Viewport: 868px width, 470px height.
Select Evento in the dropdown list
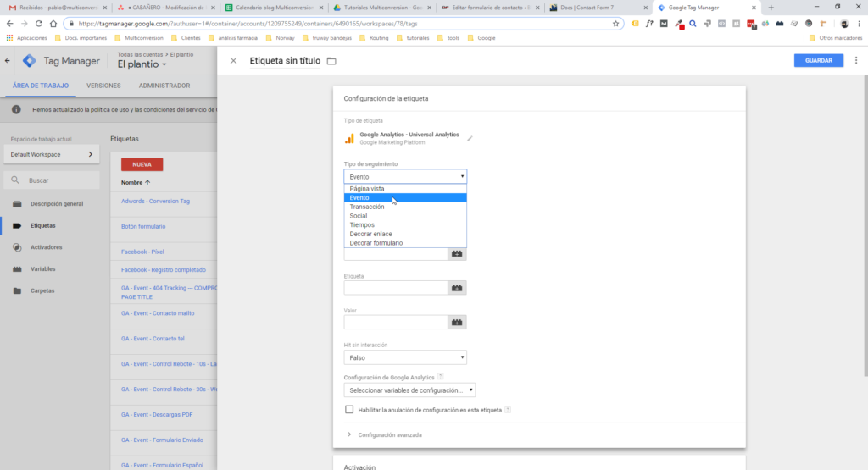[405, 197]
